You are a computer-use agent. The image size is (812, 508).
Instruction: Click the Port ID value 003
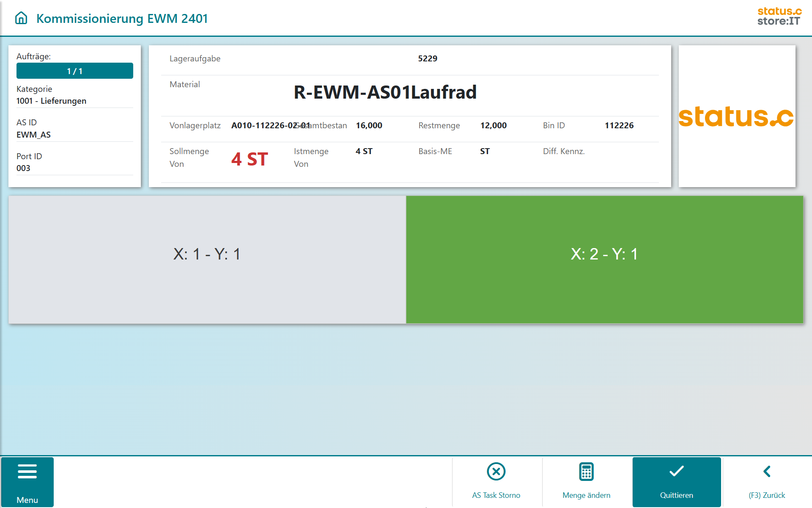pos(23,168)
